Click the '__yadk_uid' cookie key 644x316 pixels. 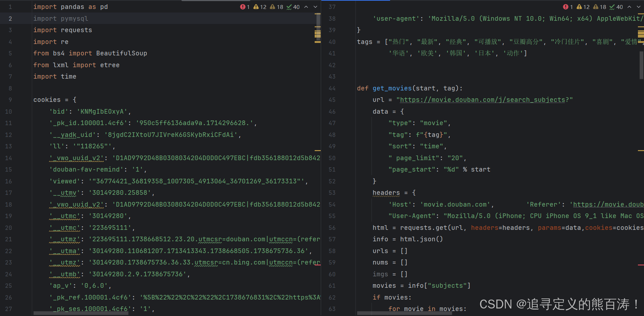click(x=73, y=135)
